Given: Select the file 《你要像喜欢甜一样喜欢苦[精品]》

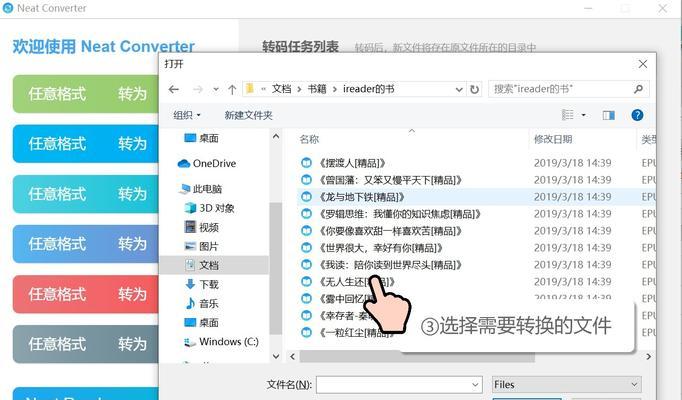Looking at the screenshot, I should pyautogui.click(x=390, y=231).
